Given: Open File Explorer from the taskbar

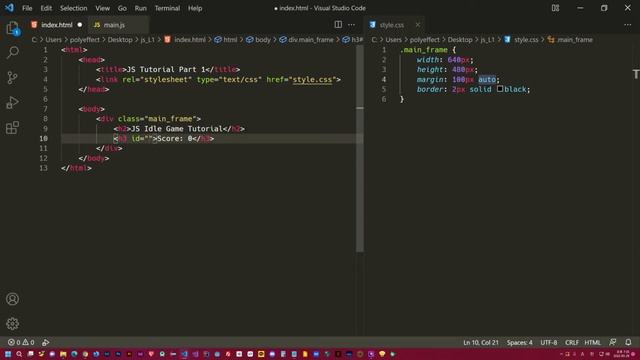Looking at the screenshot, I should pos(63,354).
